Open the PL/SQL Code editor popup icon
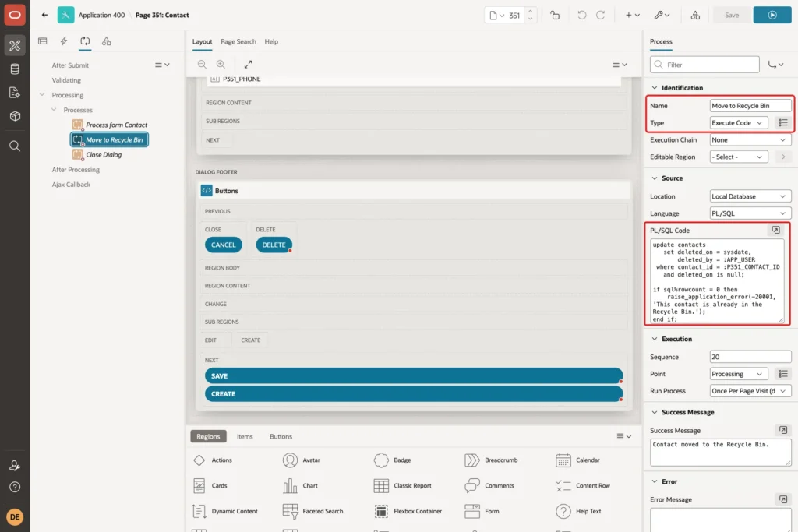Image resolution: width=798 pixels, height=532 pixels. pos(775,230)
